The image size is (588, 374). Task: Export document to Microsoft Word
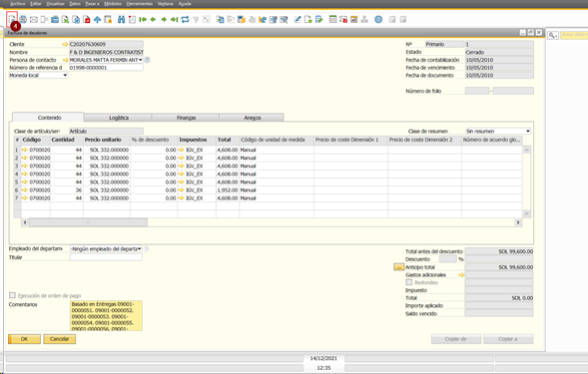pos(76,19)
